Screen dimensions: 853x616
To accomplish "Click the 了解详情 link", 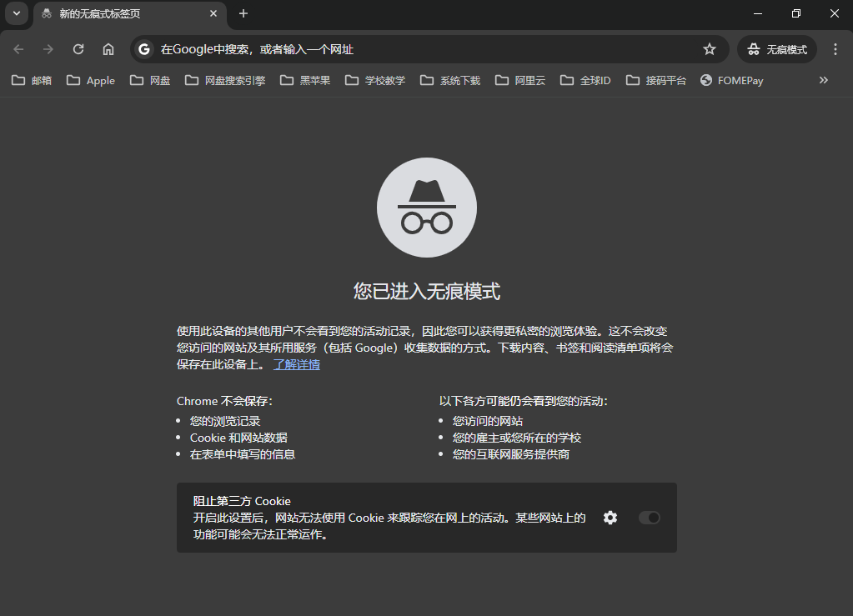I will point(297,364).
